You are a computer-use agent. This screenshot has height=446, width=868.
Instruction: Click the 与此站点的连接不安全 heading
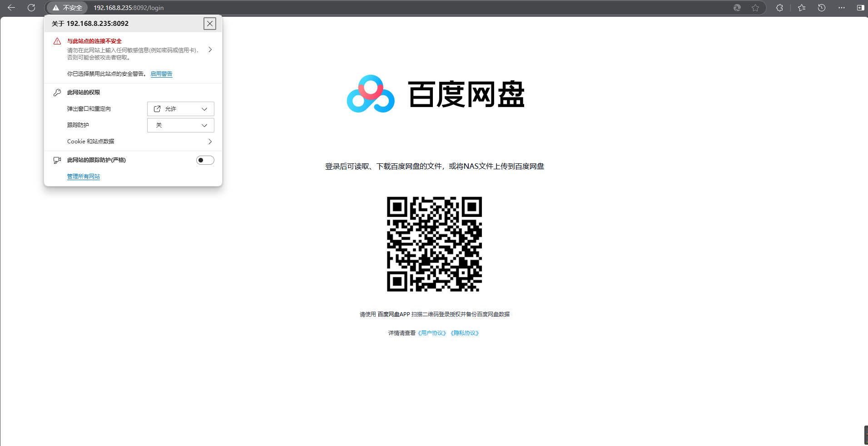pyautogui.click(x=94, y=41)
